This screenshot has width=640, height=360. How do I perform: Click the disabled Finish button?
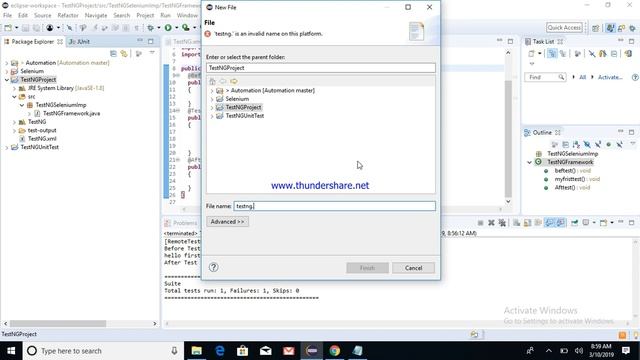(x=367, y=268)
